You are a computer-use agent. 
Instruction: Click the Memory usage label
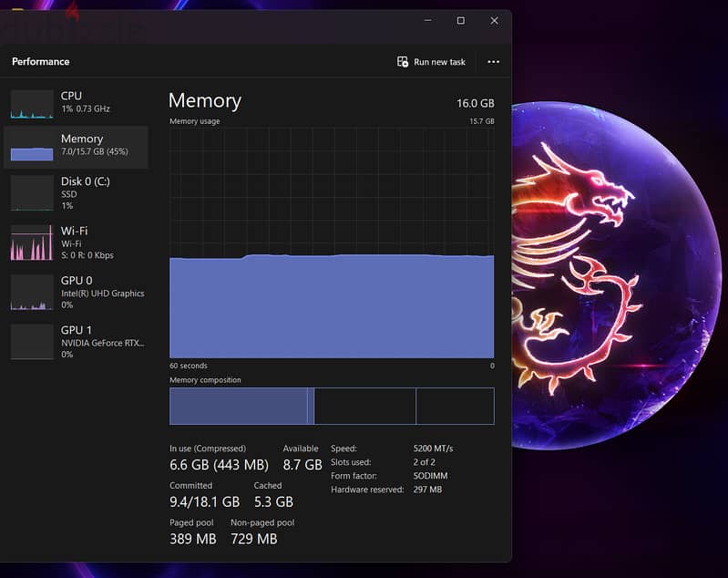[195, 121]
